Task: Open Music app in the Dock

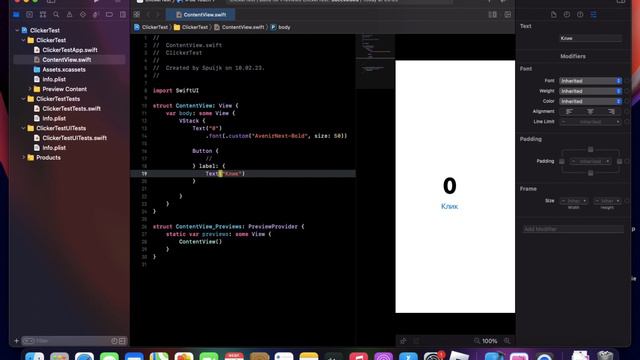Action: tap(358, 356)
